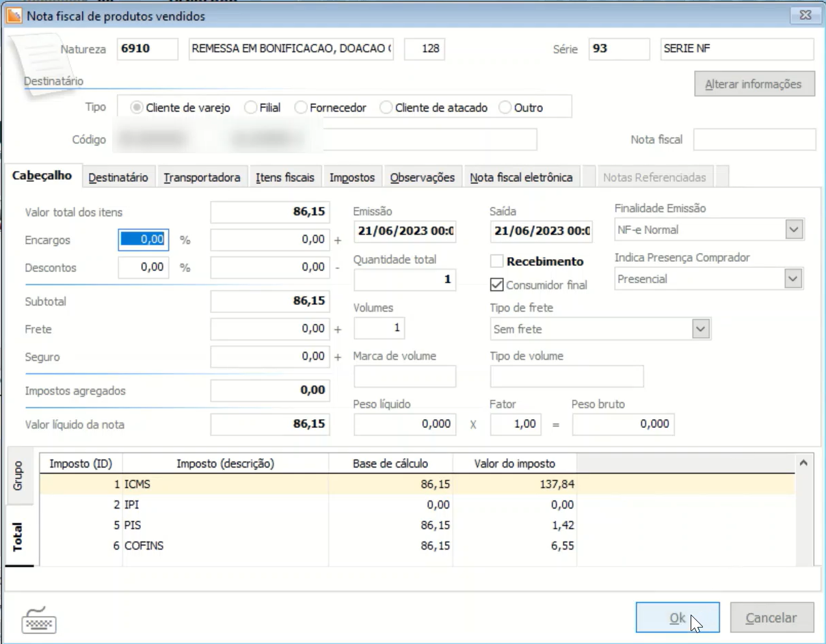The width and height of the screenshot is (826, 644).
Task: Click the Cancelar button
Action: coord(771,618)
